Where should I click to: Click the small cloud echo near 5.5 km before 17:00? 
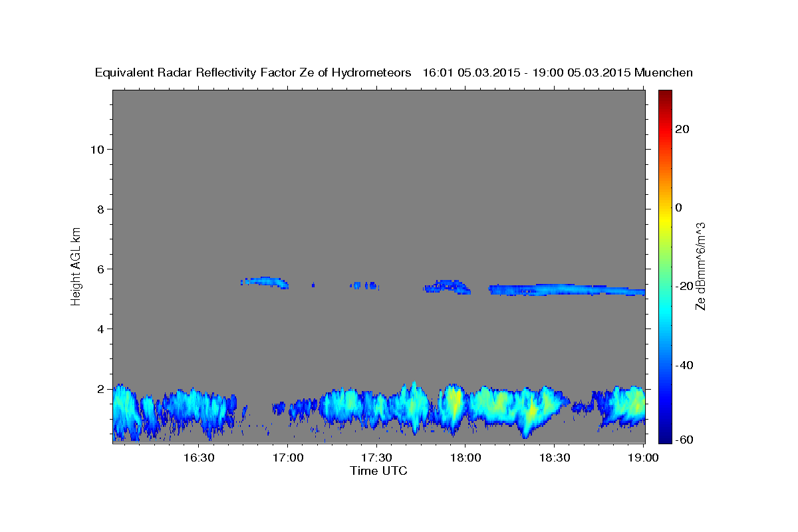[x=264, y=282]
